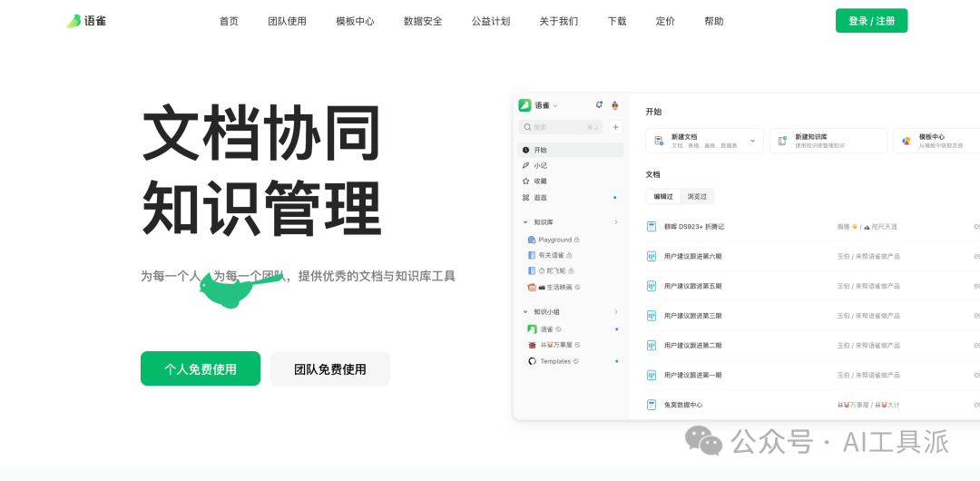Switch to the 浏览过 tab
The height and width of the screenshot is (481, 980).
(x=697, y=196)
